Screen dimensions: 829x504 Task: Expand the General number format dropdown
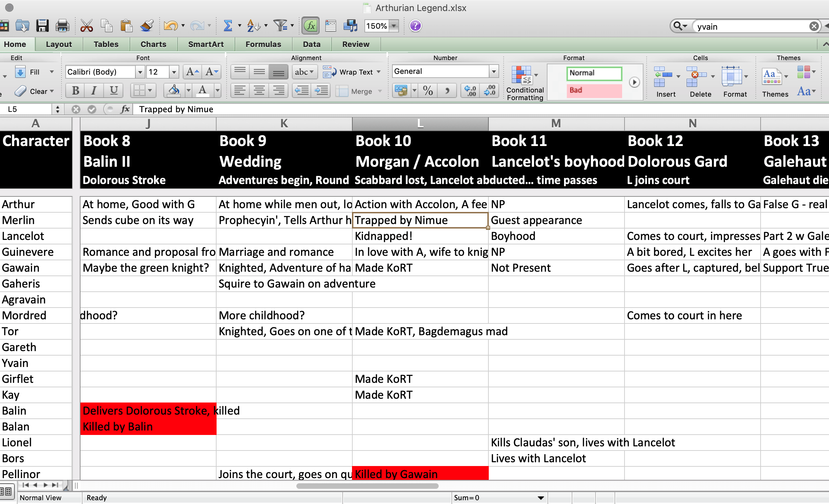[494, 71]
